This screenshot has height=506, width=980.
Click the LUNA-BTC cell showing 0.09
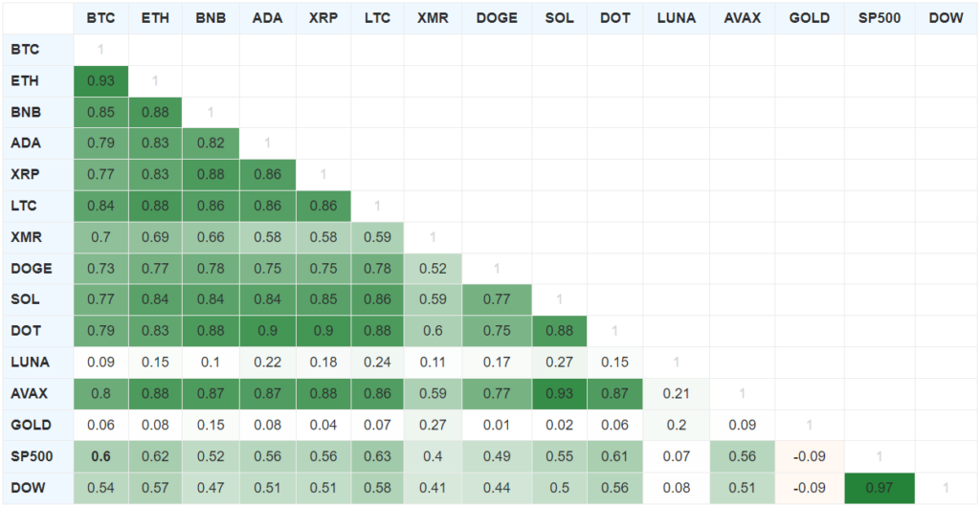[x=100, y=363]
